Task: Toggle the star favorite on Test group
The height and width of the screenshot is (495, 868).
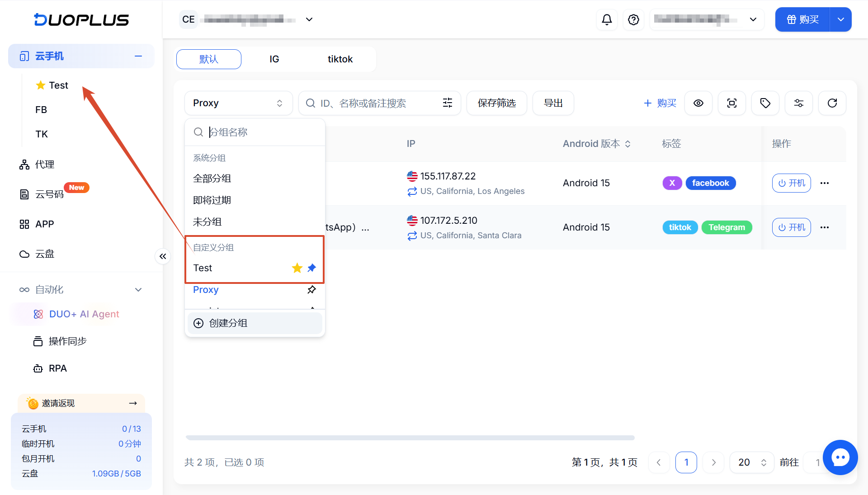Action: (297, 268)
